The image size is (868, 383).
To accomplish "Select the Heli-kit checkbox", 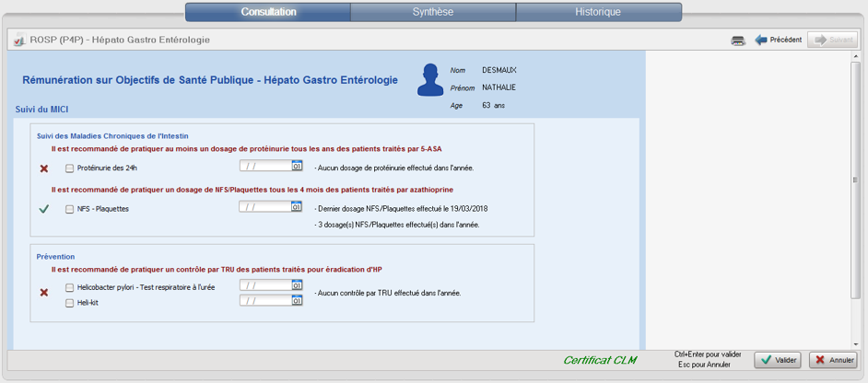I will [70, 302].
